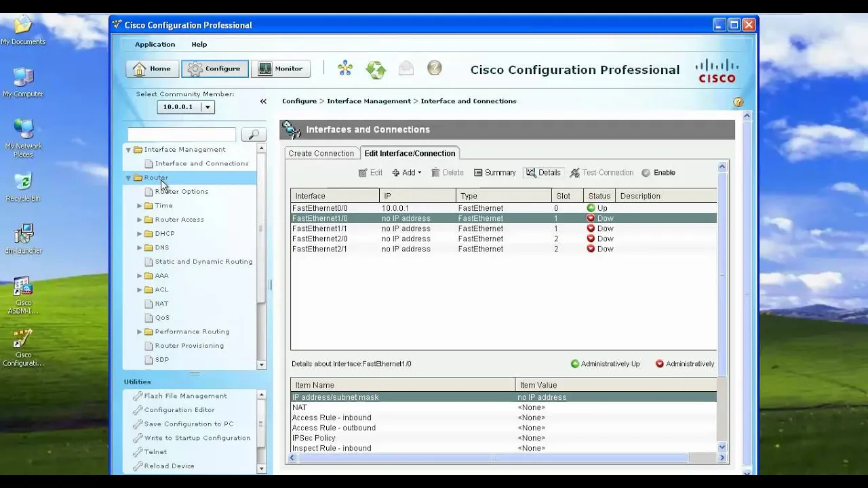The width and height of the screenshot is (868, 488).
Task: Expand the Performance Routing folder
Action: click(140, 331)
